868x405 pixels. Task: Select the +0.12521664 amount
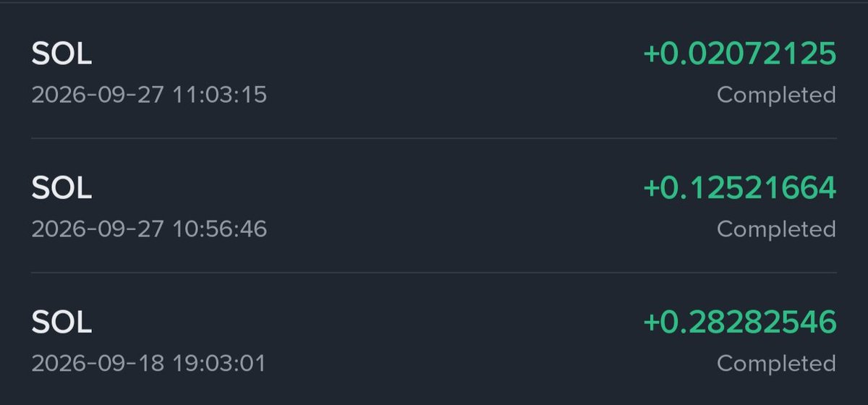[739, 188]
